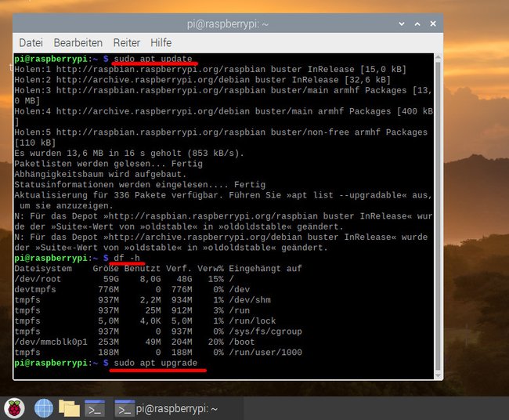This screenshot has height=420, width=509.
Task: Open the Datei menu
Action: (x=31, y=42)
